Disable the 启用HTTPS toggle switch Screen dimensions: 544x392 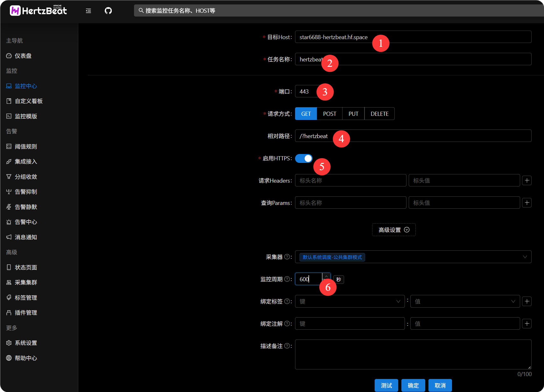pyautogui.click(x=304, y=158)
